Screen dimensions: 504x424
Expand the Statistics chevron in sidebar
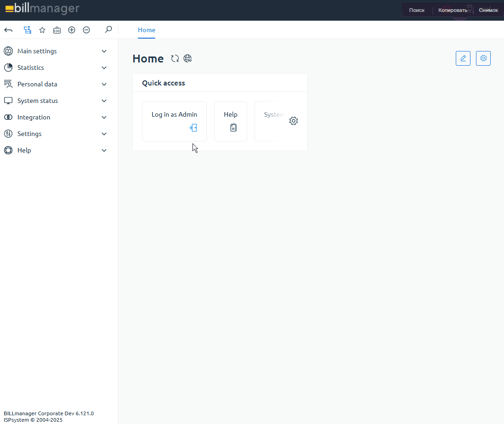tap(104, 68)
